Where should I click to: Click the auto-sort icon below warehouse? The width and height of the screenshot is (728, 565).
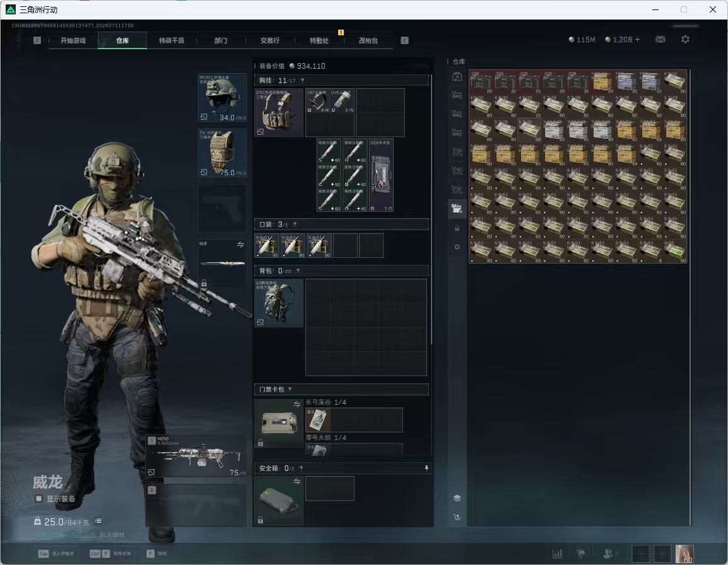pyautogui.click(x=457, y=517)
